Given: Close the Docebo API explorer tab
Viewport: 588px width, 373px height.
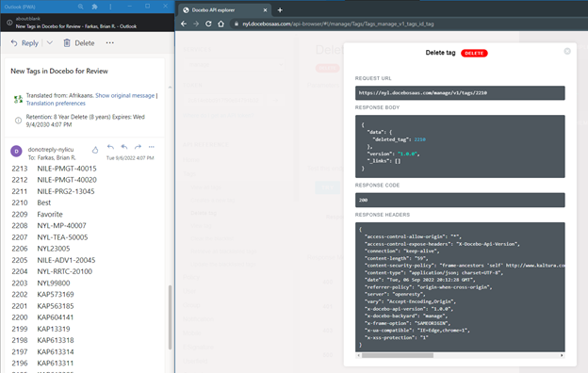Looking at the screenshot, I should click(265, 10).
